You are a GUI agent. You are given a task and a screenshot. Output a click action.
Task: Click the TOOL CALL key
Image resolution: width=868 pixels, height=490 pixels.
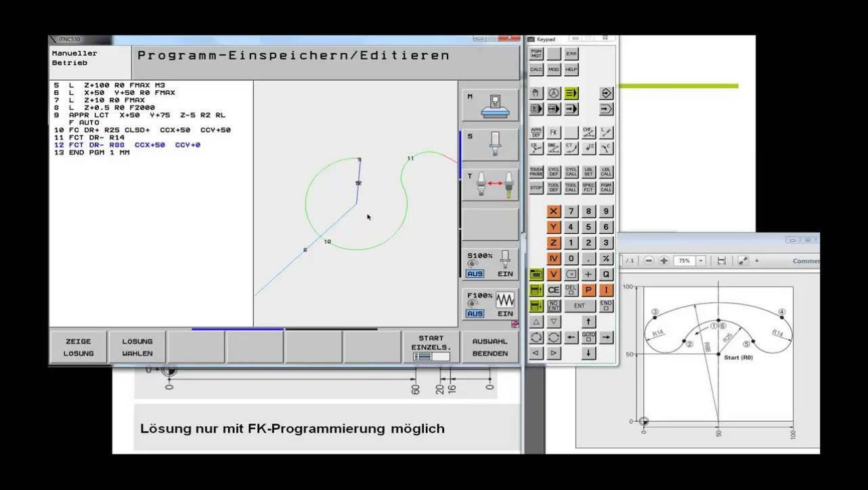coord(571,187)
